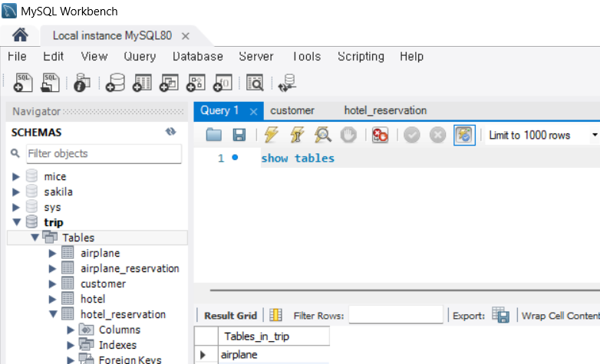Open the Tools menu
Image resolution: width=600 pixels, height=364 pixels.
click(x=306, y=57)
